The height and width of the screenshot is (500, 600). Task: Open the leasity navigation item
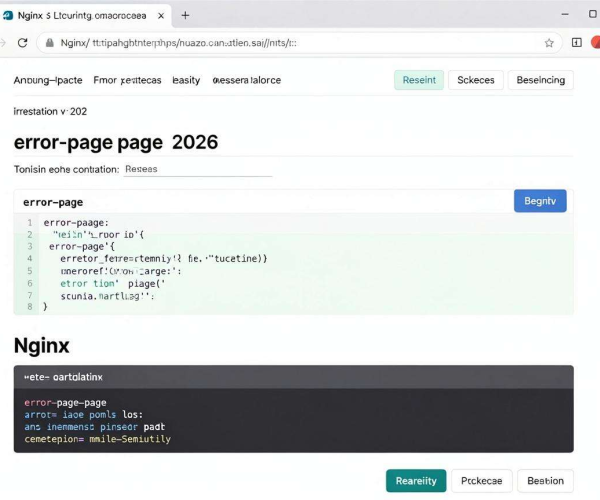coord(186,80)
